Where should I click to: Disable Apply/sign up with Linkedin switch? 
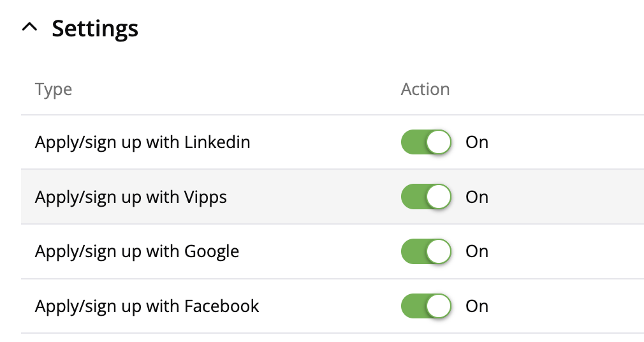[x=426, y=142]
